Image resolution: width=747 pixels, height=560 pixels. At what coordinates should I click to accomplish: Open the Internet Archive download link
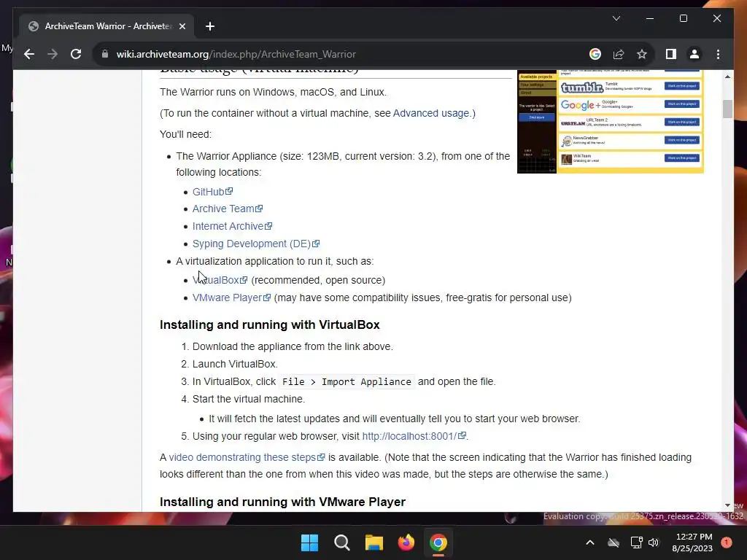coord(232,226)
